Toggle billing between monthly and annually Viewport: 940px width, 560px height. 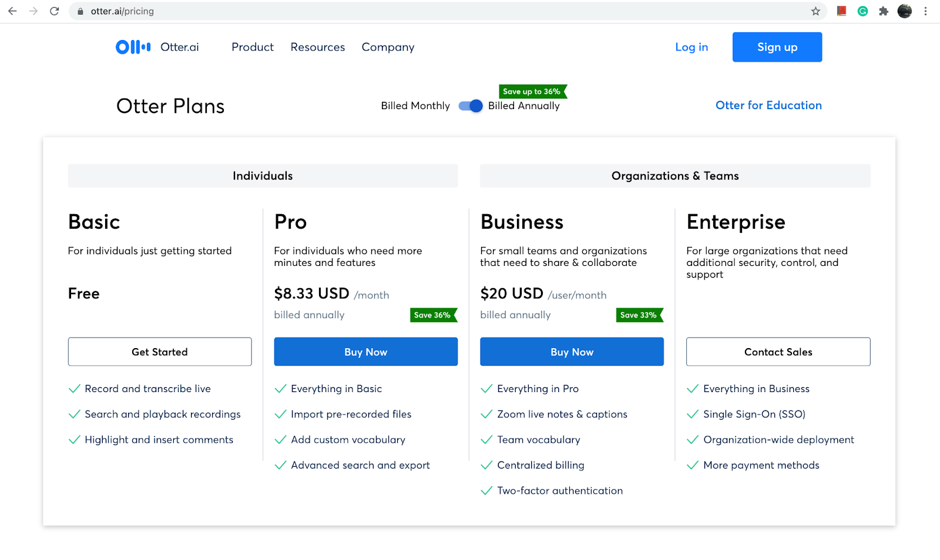click(x=471, y=106)
